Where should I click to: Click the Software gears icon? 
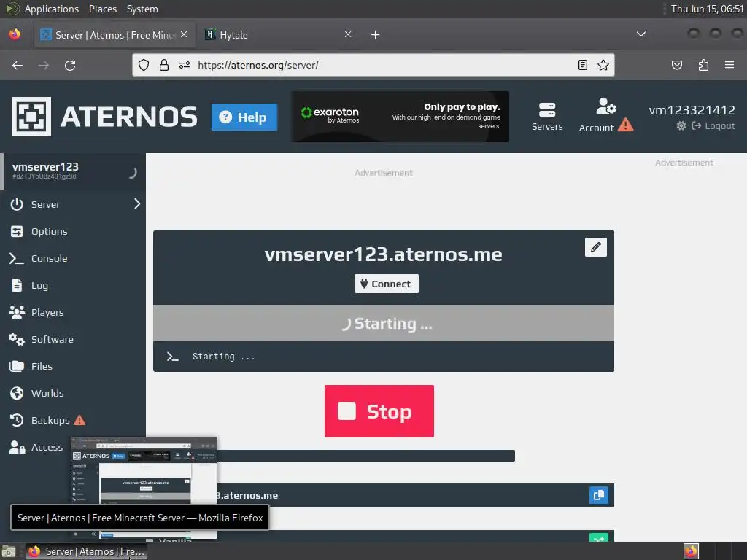point(17,339)
